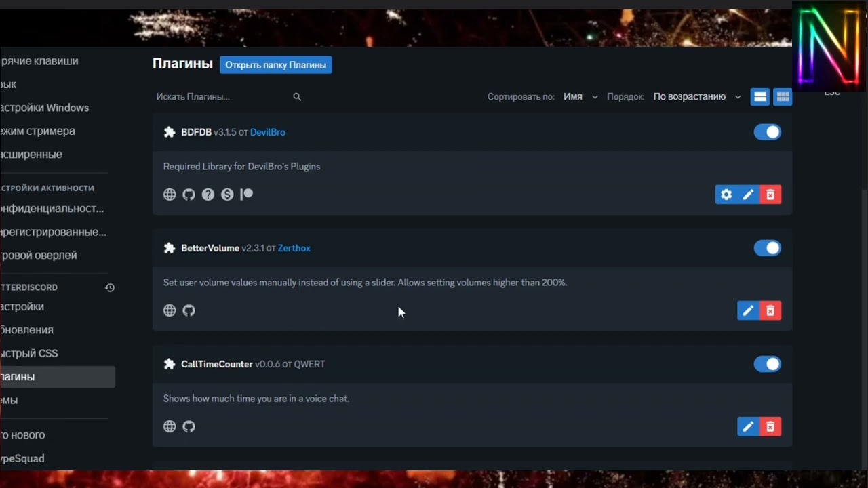
Task: Click the Required Library description text
Action: tap(241, 167)
